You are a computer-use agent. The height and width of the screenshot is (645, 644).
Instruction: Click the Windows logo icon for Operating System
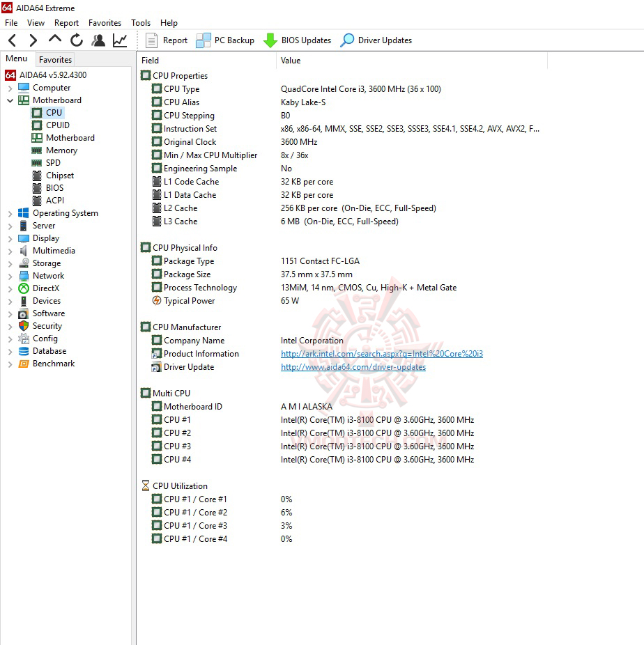(x=24, y=213)
